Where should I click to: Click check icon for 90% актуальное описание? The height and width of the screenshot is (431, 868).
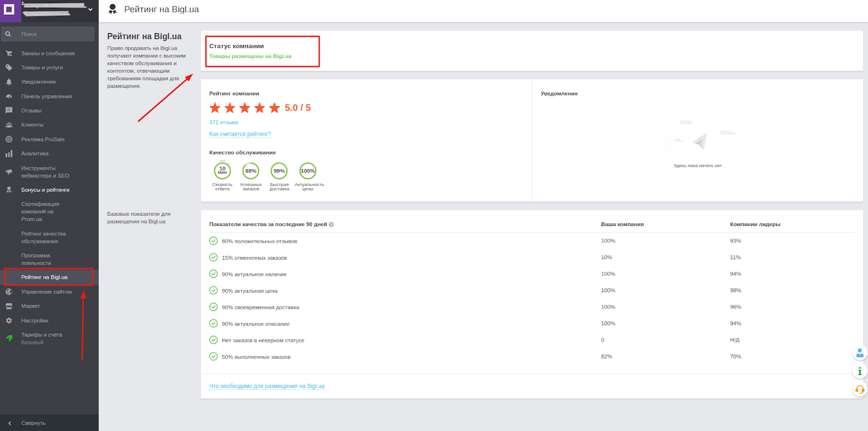pyautogui.click(x=214, y=324)
